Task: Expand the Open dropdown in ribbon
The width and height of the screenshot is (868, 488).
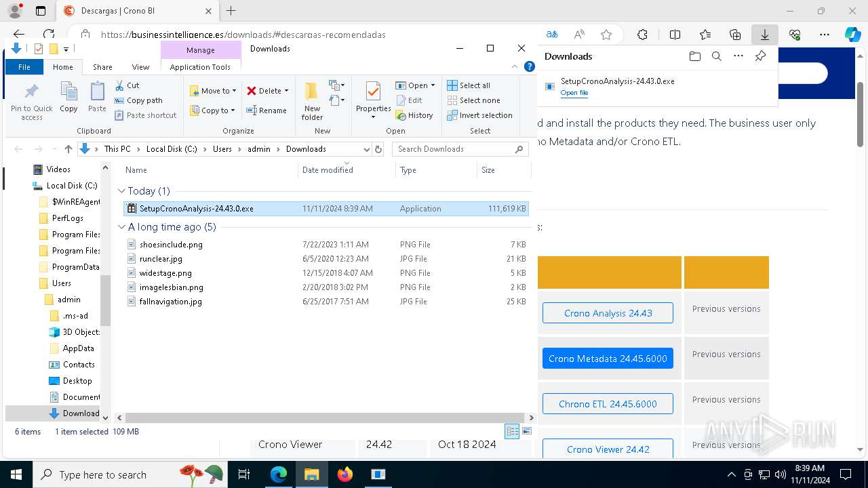Action: click(433, 85)
